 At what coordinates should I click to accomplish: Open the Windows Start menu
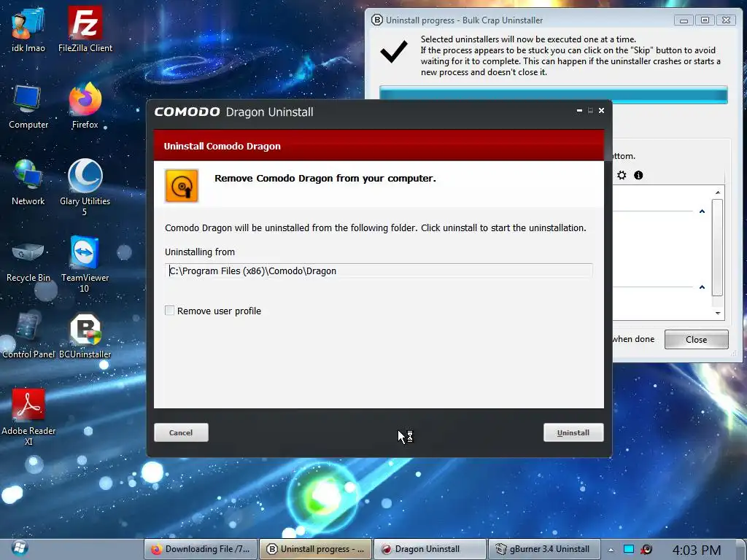pyautogui.click(x=20, y=548)
